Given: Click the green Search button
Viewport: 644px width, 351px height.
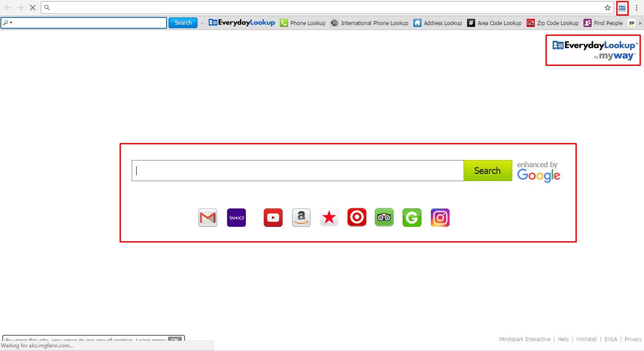Looking at the screenshot, I should (488, 171).
